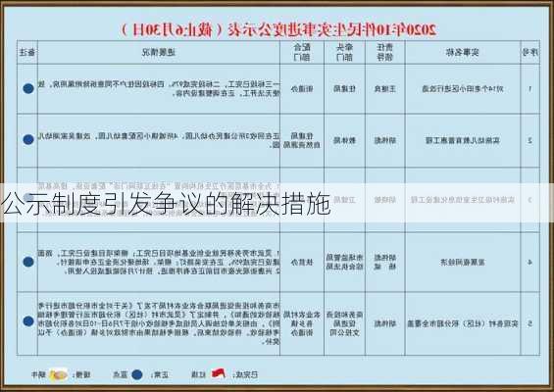The height and width of the screenshot is (392, 554).
Task: Click supporting department 农业农村局 cell in row 5
Action: (302, 323)
